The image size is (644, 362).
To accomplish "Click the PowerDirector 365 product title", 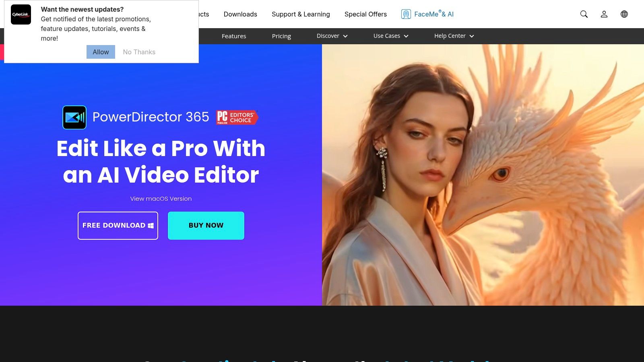I will click(x=151, y=117).
